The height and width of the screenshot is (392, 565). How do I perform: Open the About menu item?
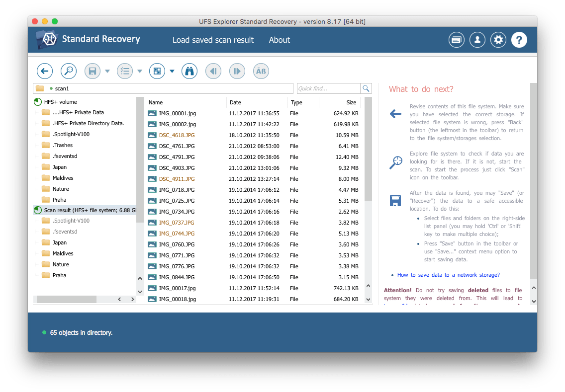[x=279, y=40]
